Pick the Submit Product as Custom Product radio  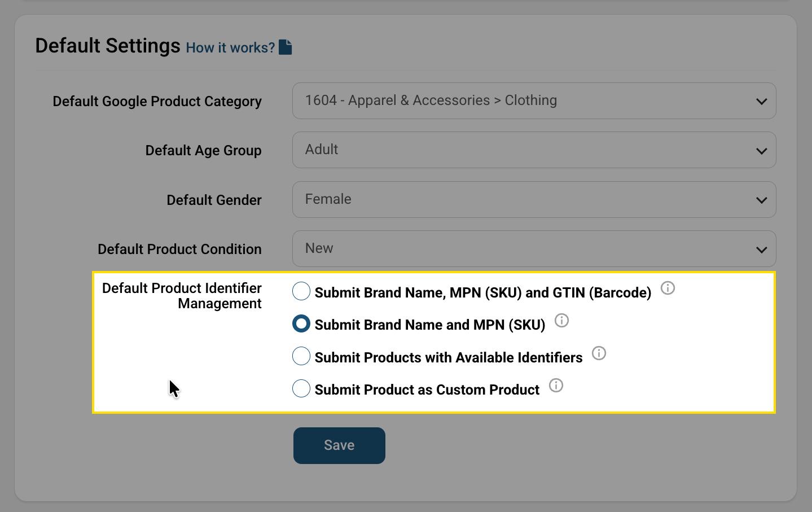click(301, 388)
